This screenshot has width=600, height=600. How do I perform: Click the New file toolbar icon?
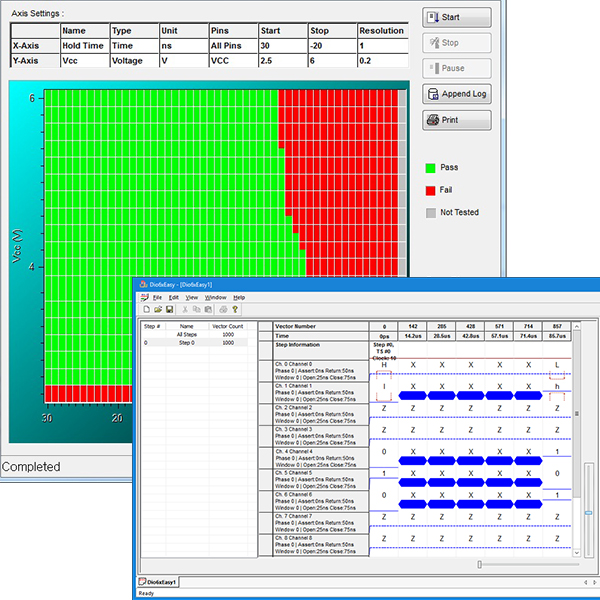[145, 309]
